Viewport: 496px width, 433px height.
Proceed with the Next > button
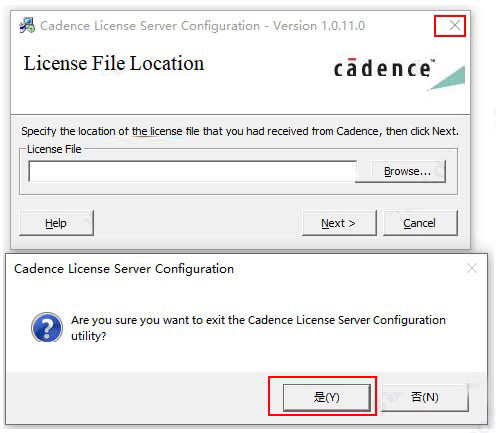click(x=339, y=223)
